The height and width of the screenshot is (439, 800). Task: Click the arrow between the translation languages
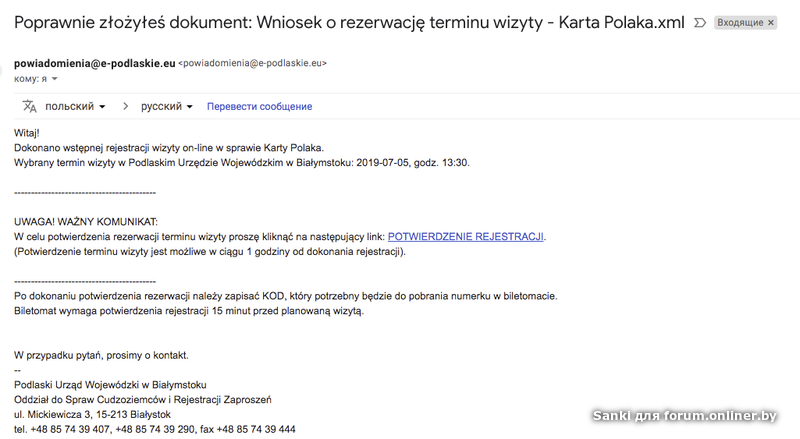pyautogui.click(x=125, y=106)
